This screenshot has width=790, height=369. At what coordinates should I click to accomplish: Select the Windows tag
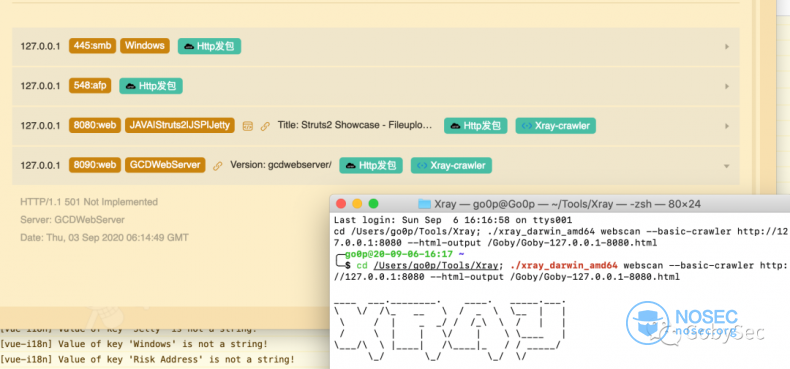click(x=145, y=46)
